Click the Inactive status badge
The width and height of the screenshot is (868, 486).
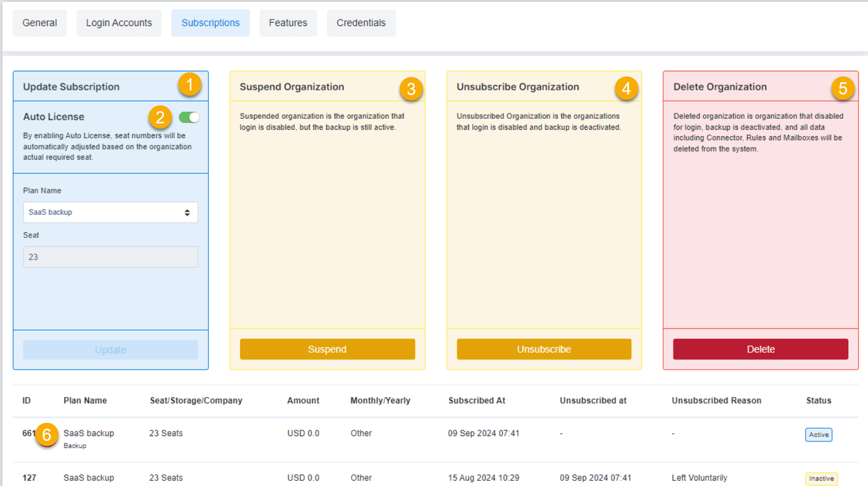tap(821, 478)
